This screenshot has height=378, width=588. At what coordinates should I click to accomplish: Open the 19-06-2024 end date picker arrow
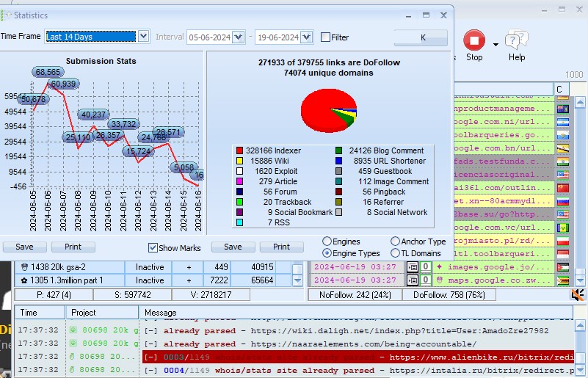pos(306,37)
